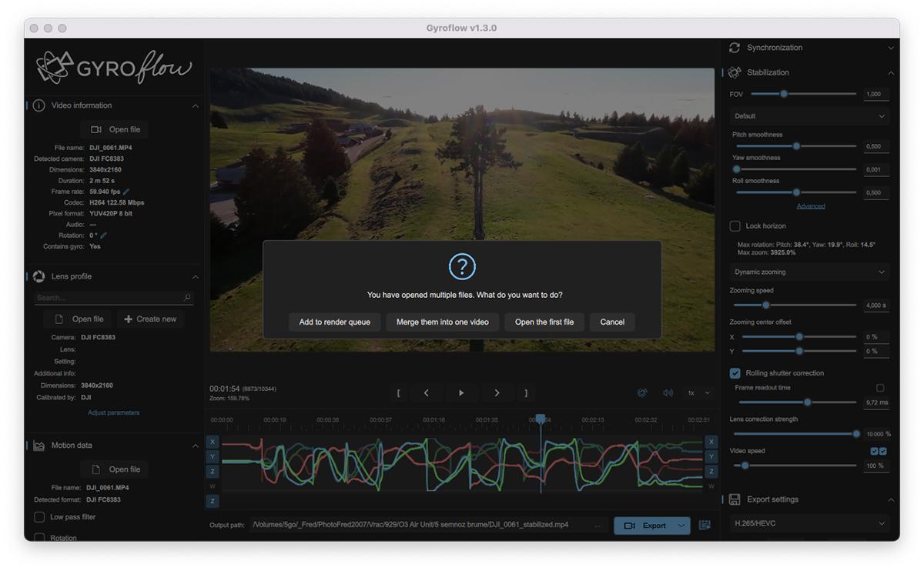The image size is (924, 571).
Task: Click the Video information section icon
Action: pos(38,105)
